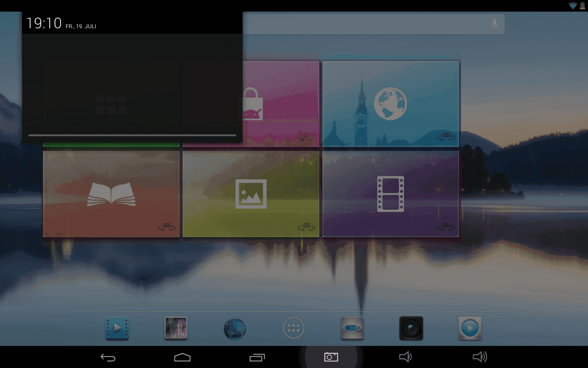The image size is (588, 368).
Task: Tap the Back navigation button
Action: click(108, 357)
